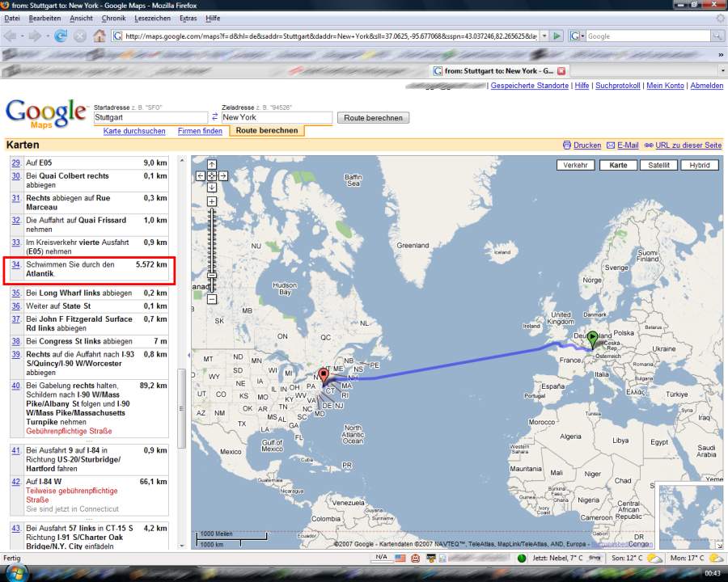Click the US flag status bar icon
This screenshot has height=582, width=728.
[x=400, y=559]
